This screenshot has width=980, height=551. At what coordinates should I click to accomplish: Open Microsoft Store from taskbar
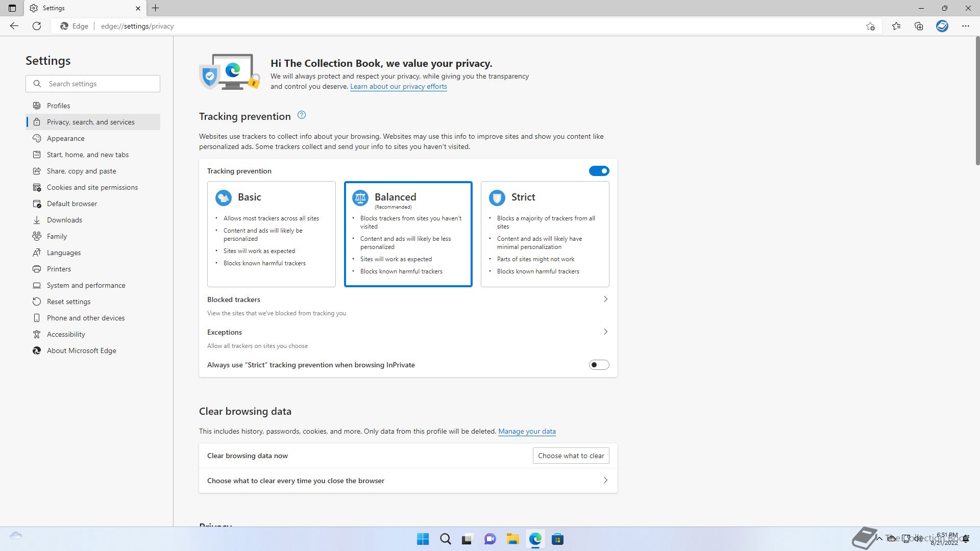[558, 539]
